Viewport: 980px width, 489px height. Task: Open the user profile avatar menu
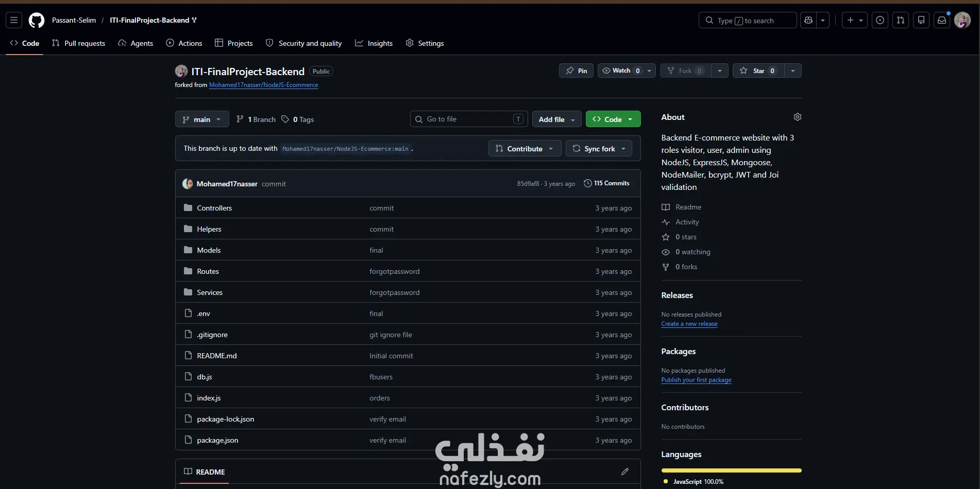coord(962,20)
